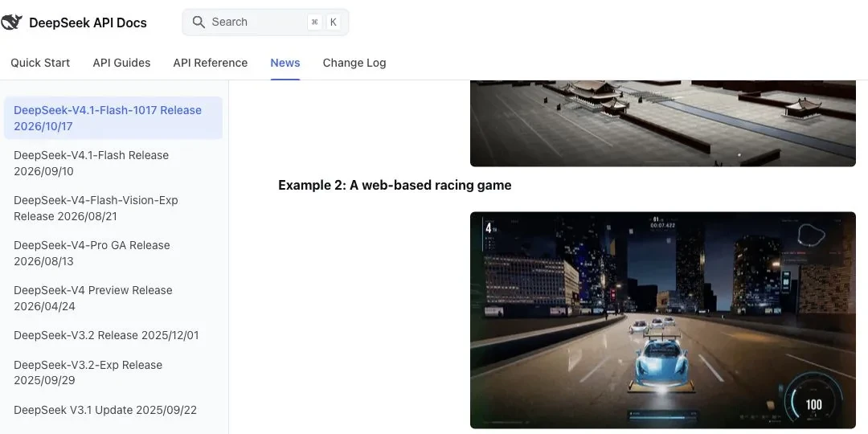This screenshot has width=868, height=434.
Task: Open the DeepSeek API Docs home link
Action: (x=74, y=23)
